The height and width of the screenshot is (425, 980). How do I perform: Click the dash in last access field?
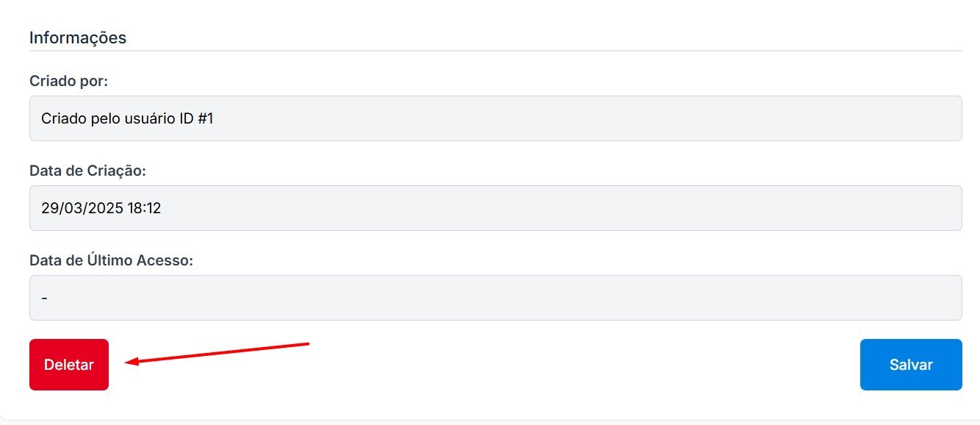(45, 298)
